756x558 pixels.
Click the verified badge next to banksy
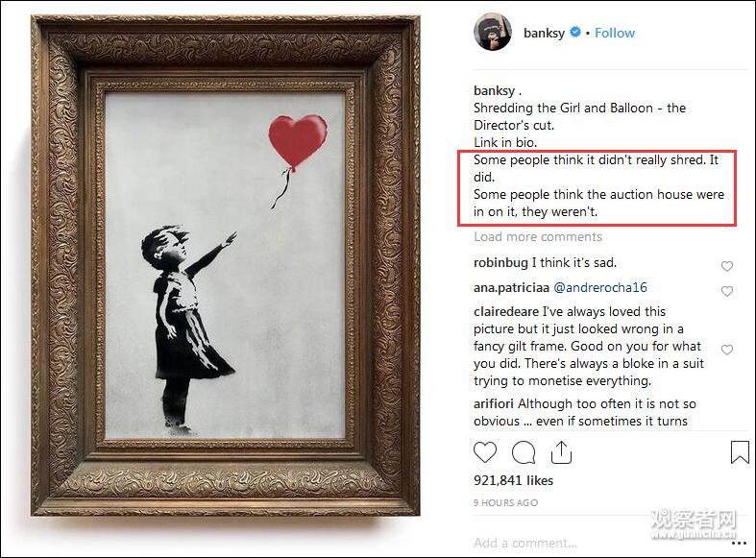click(575, 33)
